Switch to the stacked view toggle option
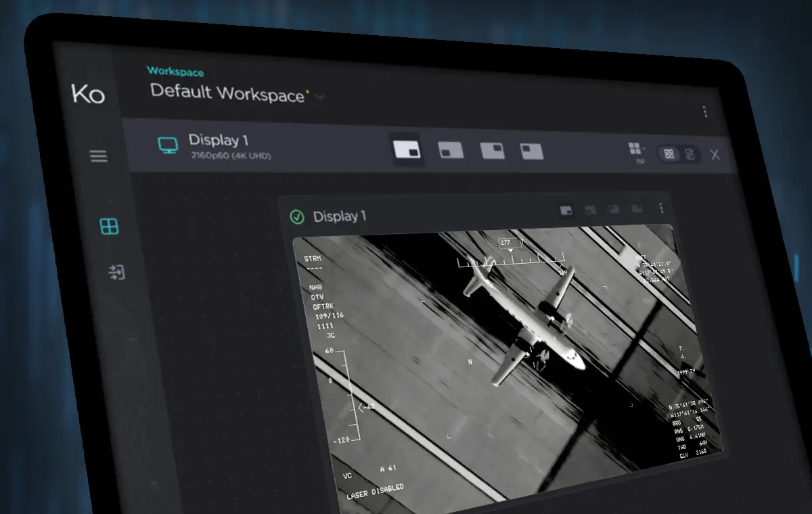This screenshot has height=514, width=812. [x=690, y=155]
